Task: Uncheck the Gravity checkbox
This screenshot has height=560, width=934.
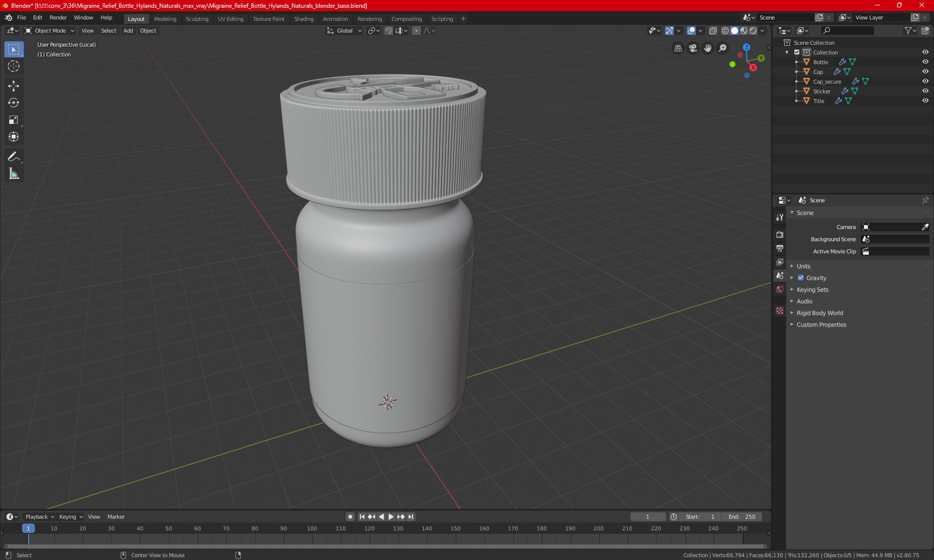Action: [801, 278]
